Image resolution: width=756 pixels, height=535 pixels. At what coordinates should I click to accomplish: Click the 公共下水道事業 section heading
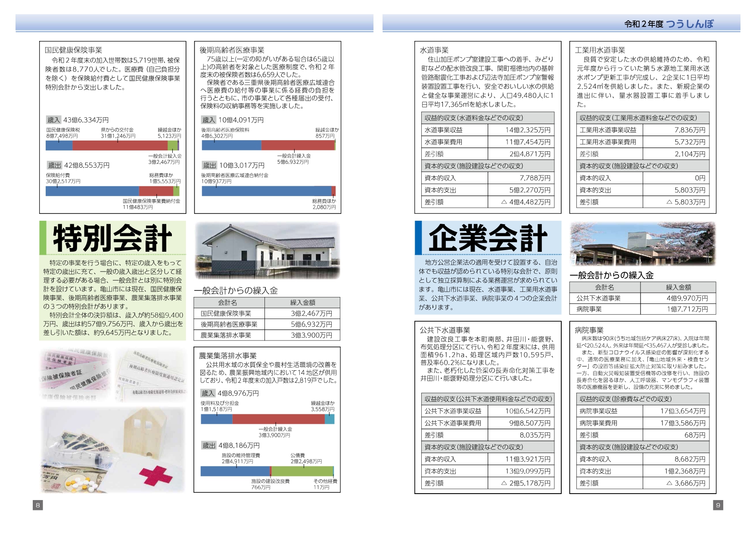tap(445, 330)
